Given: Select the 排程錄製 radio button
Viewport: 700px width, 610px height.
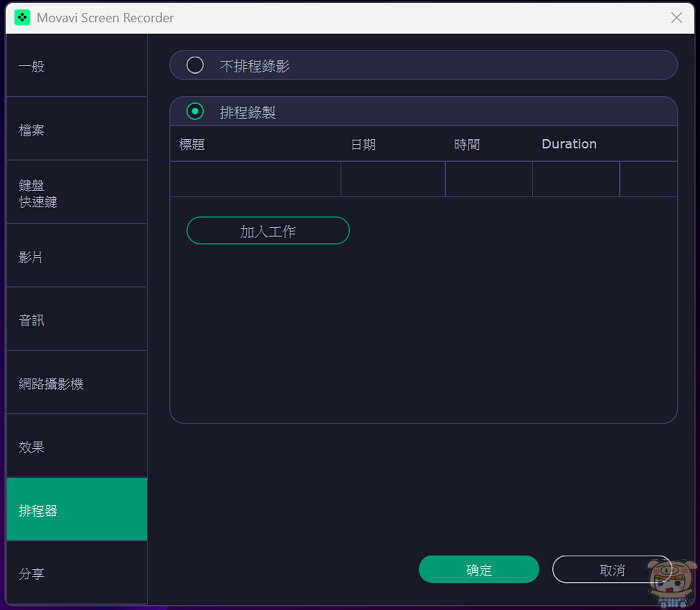Looking at the screenshot, I should click(196, 112).
